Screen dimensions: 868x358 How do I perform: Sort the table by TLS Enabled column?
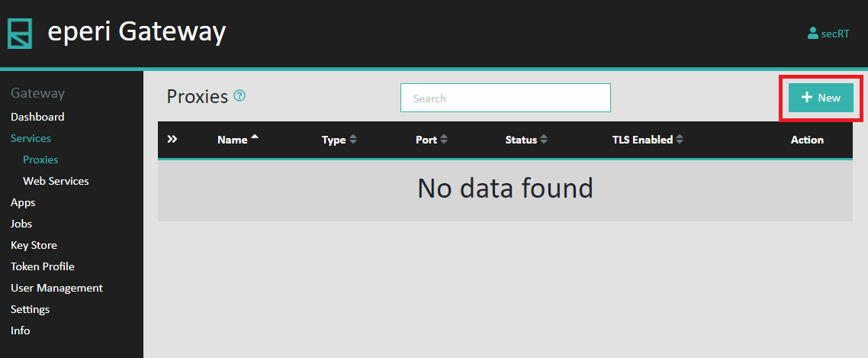(648, 140)
